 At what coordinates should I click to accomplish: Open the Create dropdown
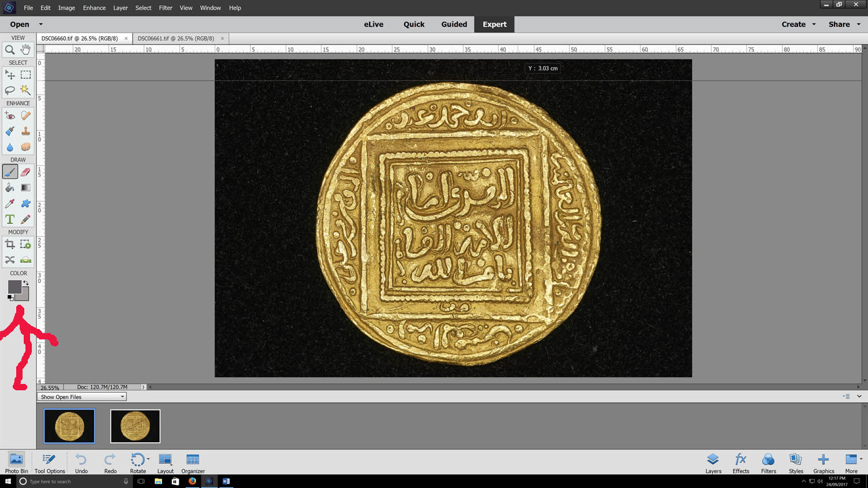click(799, 24)
